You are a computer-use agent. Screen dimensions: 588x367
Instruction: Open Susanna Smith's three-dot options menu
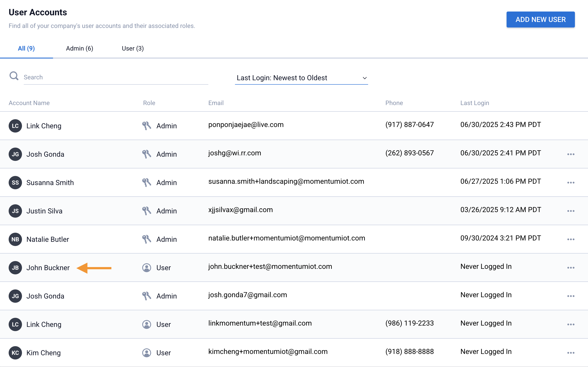click(x=570, y=183)
